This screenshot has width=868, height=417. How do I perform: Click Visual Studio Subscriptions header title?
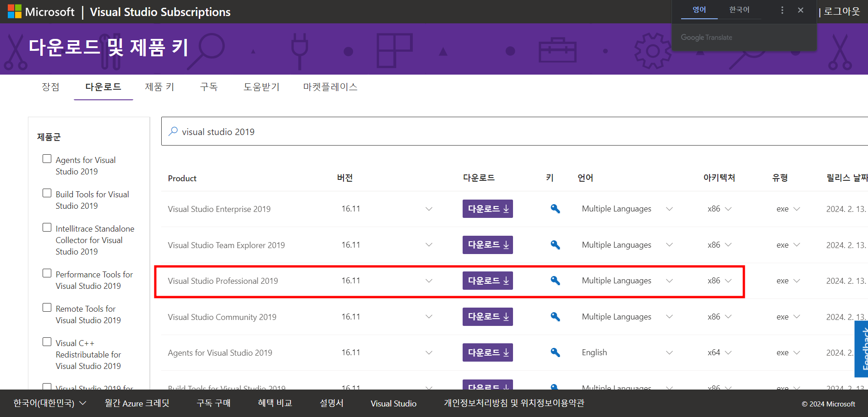[x=160, y=12]
